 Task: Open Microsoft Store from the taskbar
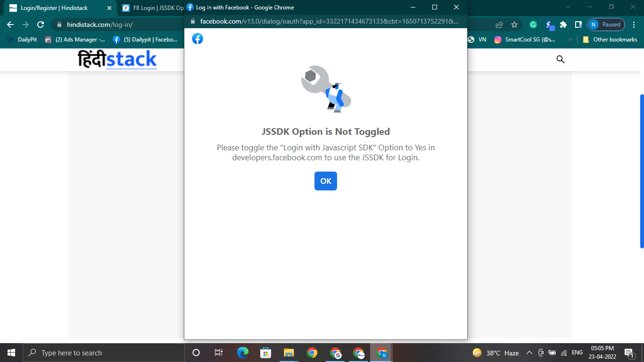point(266,353)
